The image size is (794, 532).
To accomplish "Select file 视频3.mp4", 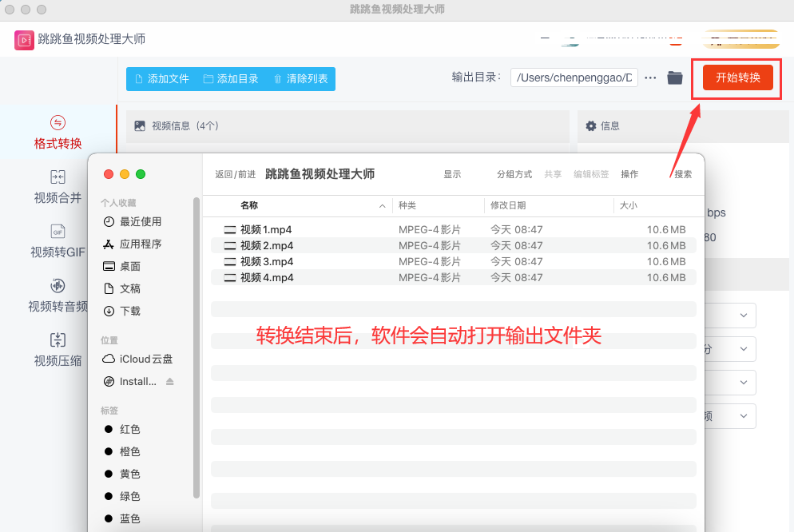I will point(453,262).
